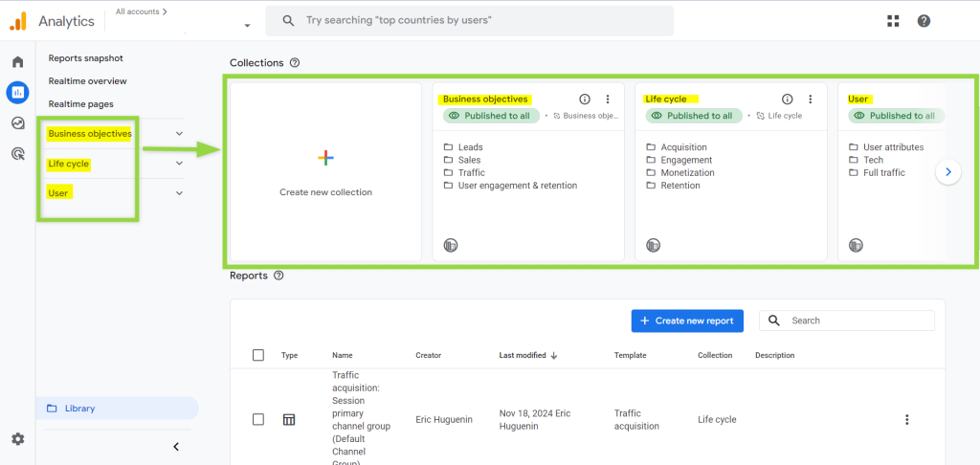Screen dimensions: 980x465
Task: Click the Name column header
Action: tap(343, 355)
